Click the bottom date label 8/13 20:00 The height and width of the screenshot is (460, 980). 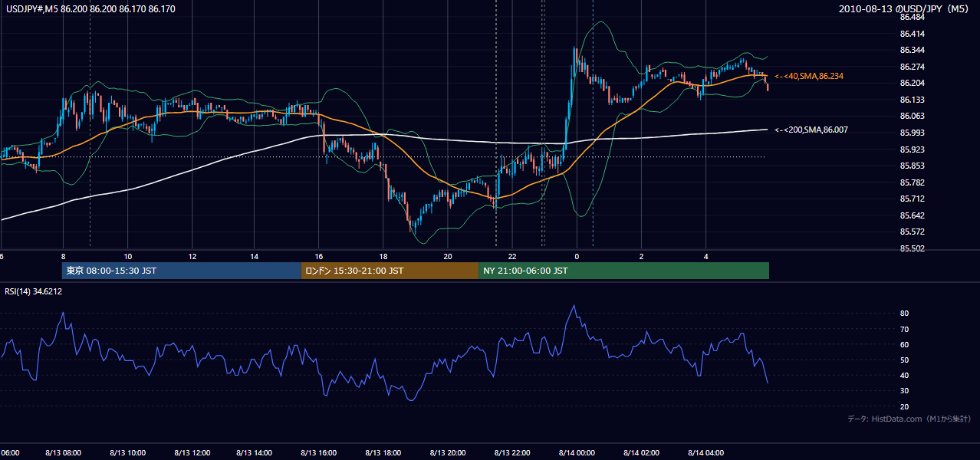click(448, 452)
